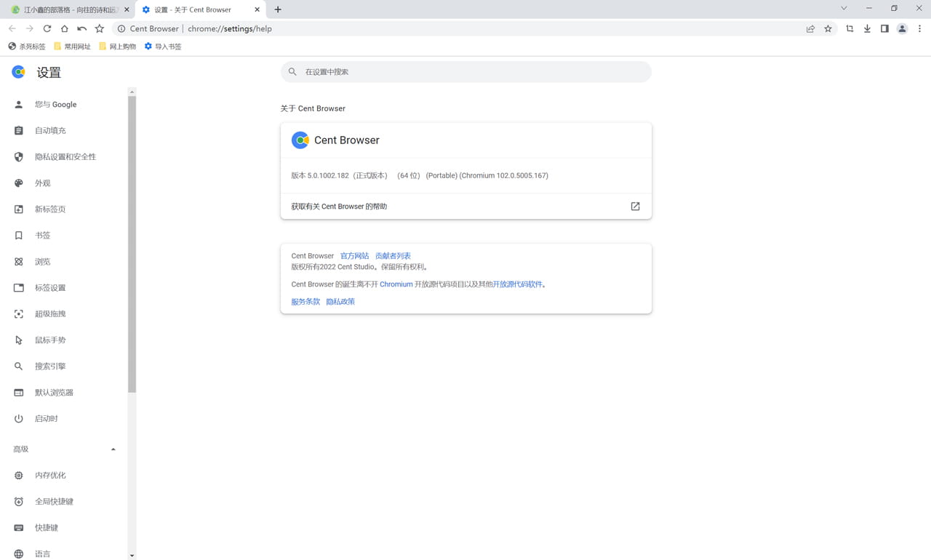Click the star icon beside the home button
The height and width of the screenshot is (560, 931).
click(100, 28)
